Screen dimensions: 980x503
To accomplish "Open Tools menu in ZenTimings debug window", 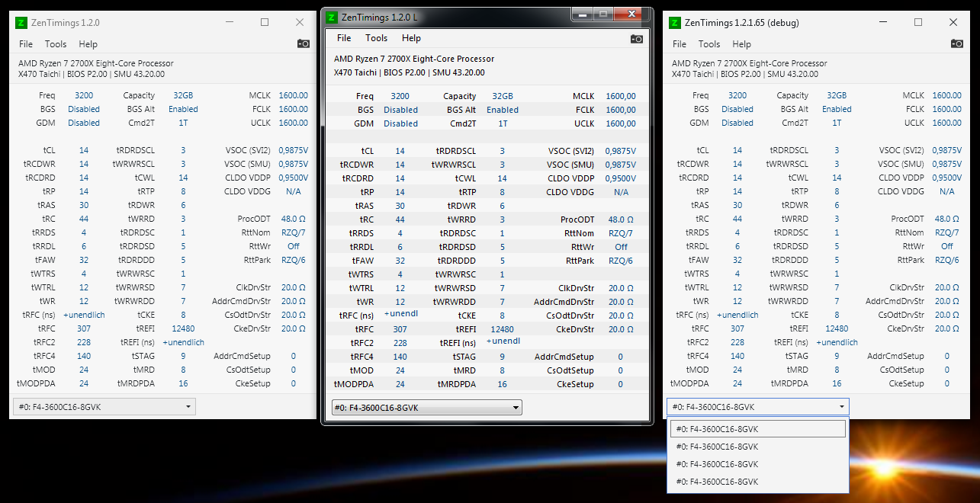I will click(709, 44).
